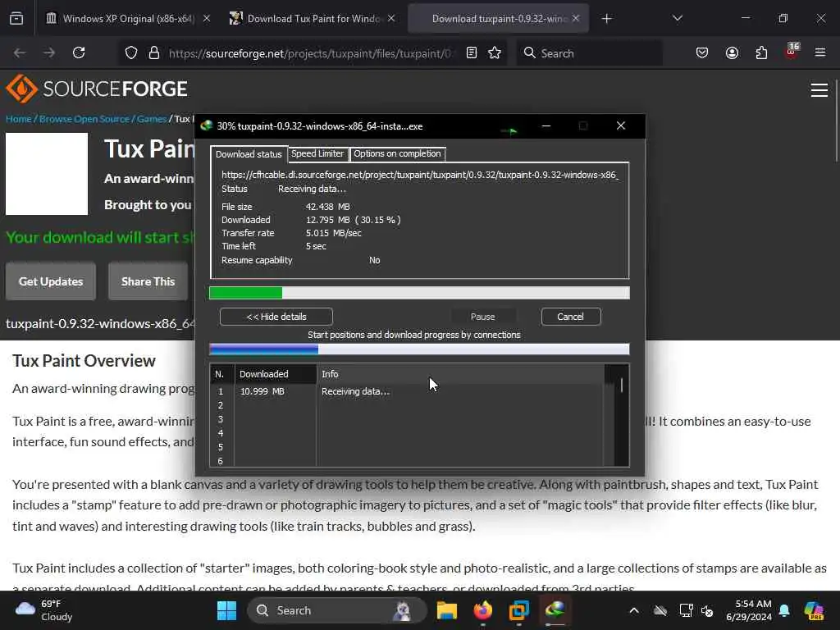Open VirtualBox taskbar icon
840x630 pixels.
[518, 610]
